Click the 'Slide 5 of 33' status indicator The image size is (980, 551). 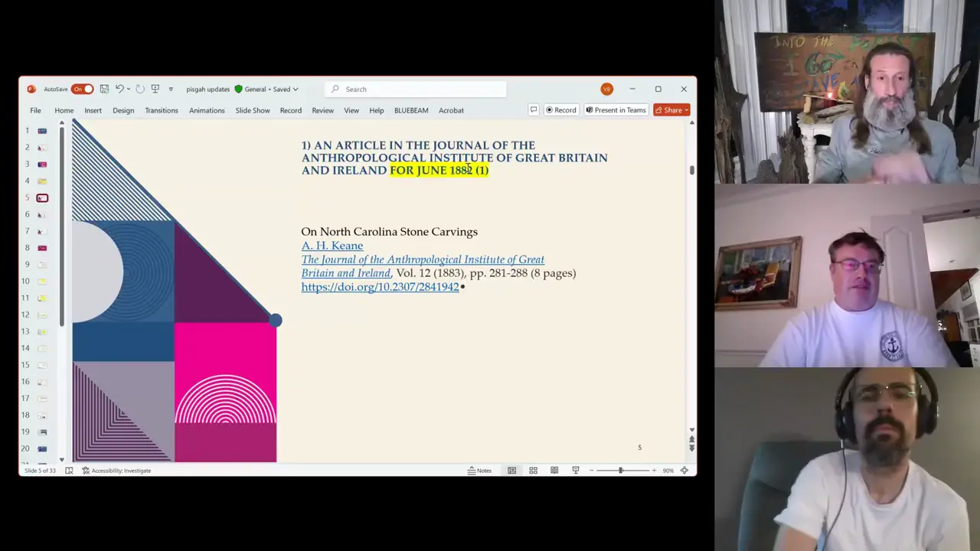click(x=40, y=471)
